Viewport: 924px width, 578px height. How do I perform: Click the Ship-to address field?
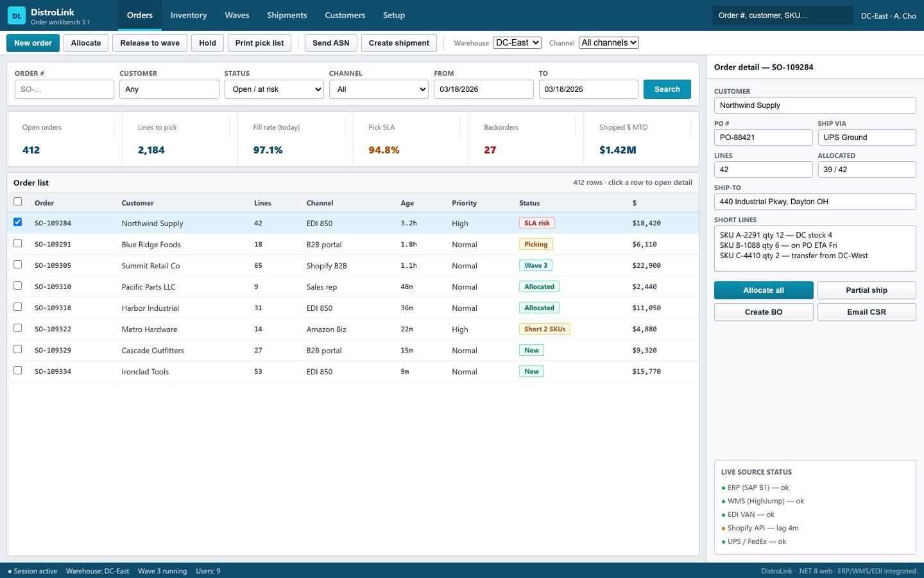pos(815,202)
